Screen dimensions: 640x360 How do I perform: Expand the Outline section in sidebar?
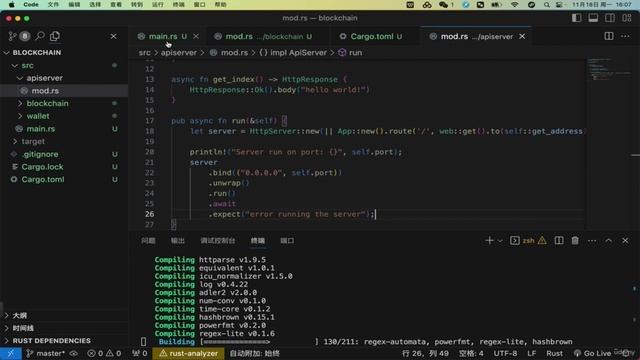(64, 316)
